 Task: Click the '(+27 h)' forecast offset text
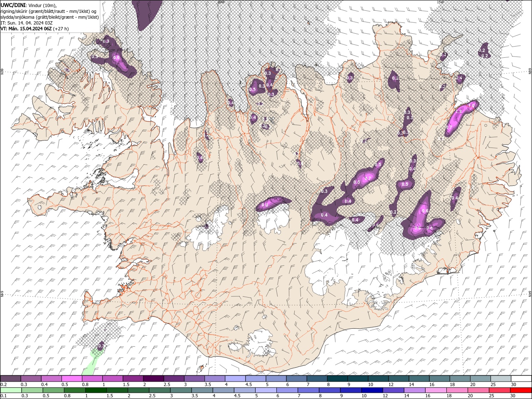(61, 29)
